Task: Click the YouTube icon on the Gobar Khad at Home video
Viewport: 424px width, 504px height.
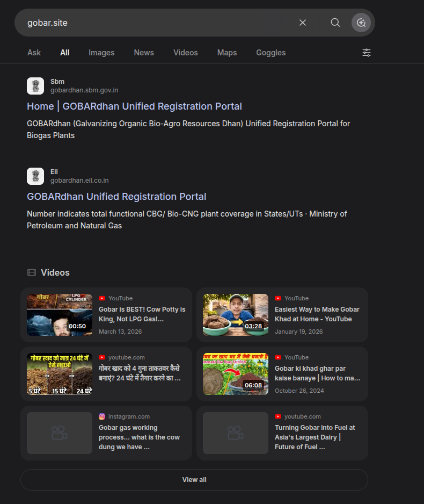Action: 278,298
